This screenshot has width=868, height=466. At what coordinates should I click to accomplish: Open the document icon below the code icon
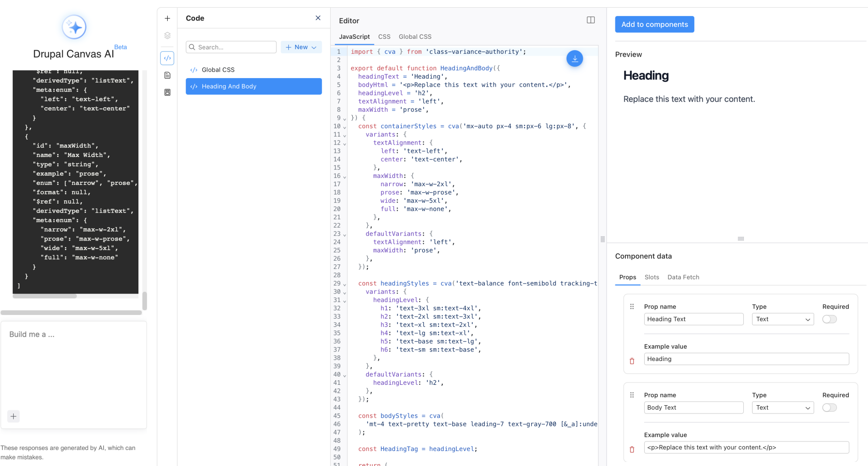(167, 75)
